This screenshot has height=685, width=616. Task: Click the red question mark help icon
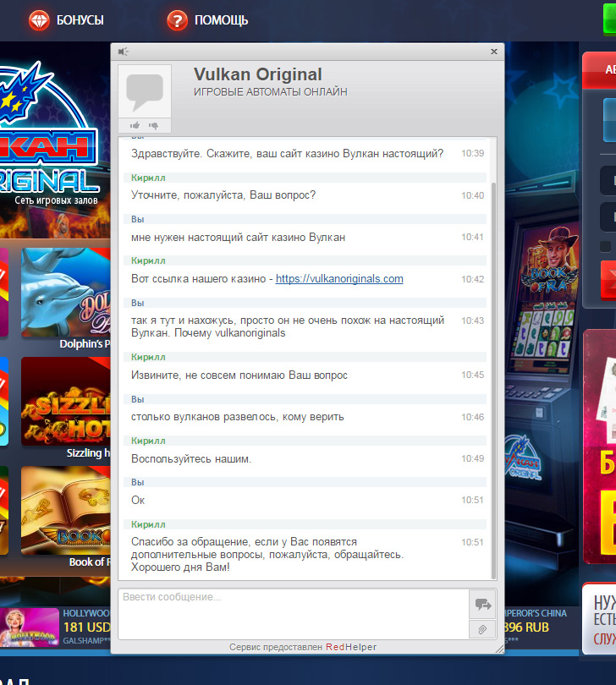coord(177,20)
